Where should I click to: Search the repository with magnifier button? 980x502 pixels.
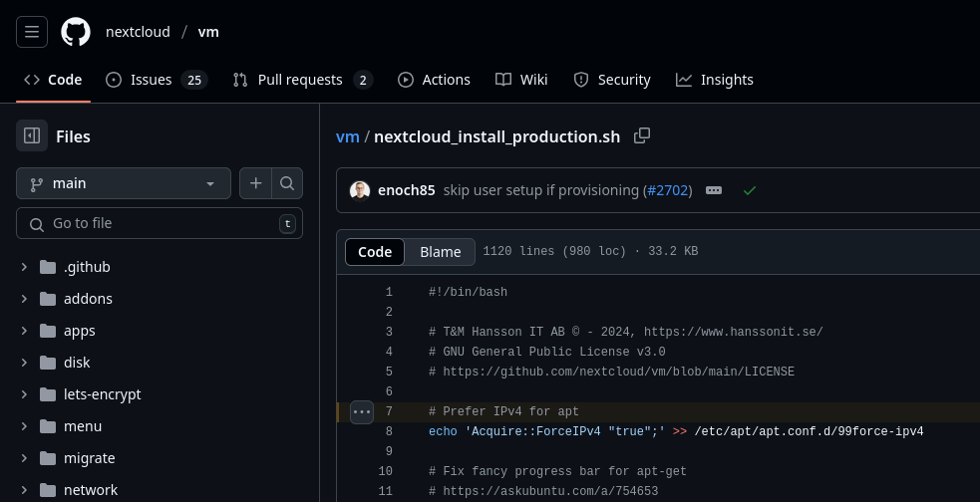click(287, 183)
